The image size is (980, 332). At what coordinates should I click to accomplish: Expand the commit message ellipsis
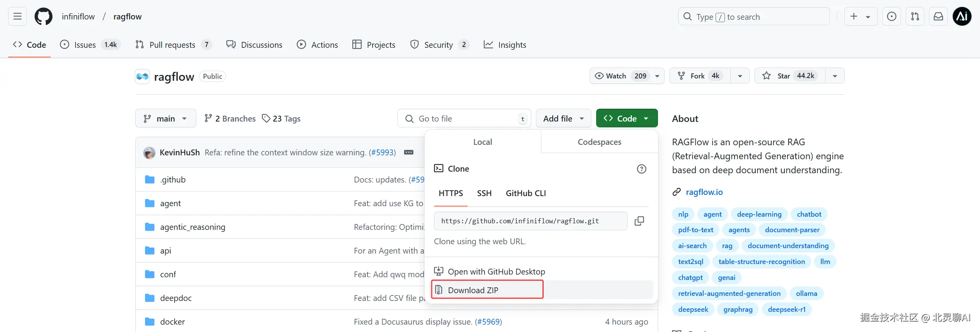click(409, 153)
